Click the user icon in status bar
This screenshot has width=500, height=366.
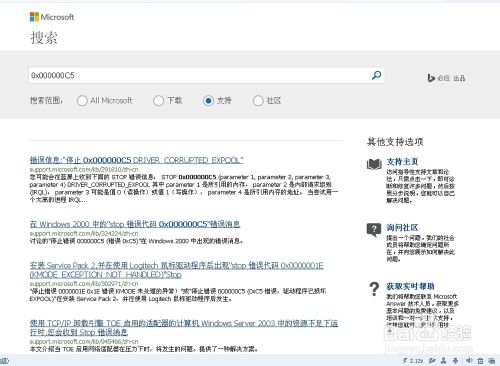coord(444,360)
